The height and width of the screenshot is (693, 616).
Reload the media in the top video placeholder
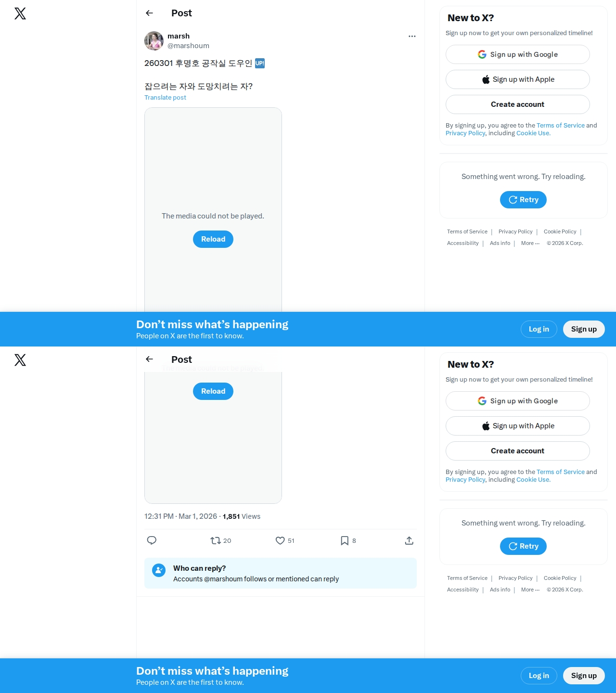point(213,239)
